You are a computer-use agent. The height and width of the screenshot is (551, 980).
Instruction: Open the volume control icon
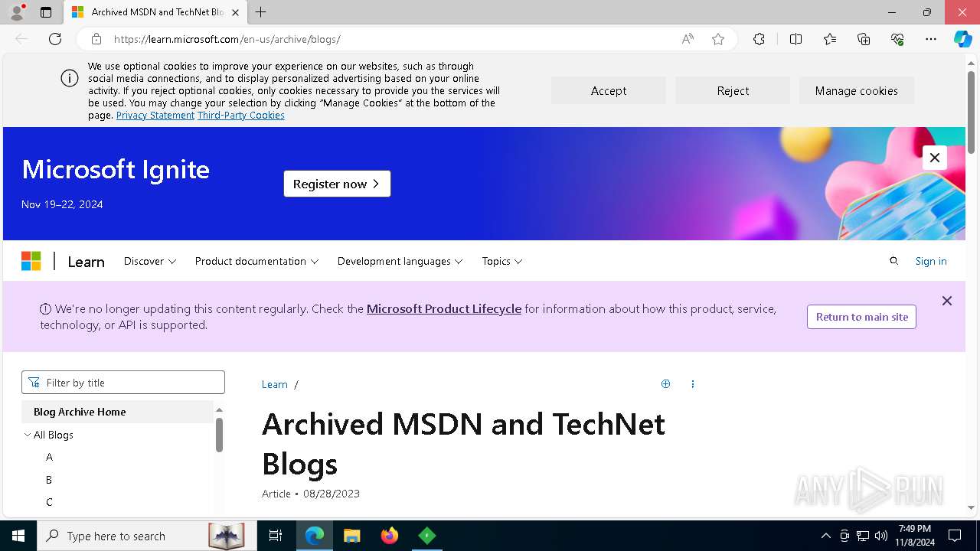[x=880, y=536]
